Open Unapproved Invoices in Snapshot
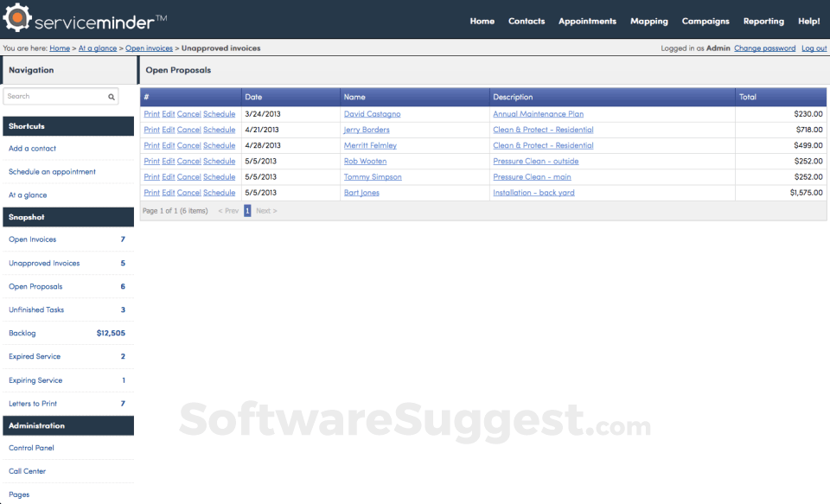830x504 pixels. tap(44, 263)
